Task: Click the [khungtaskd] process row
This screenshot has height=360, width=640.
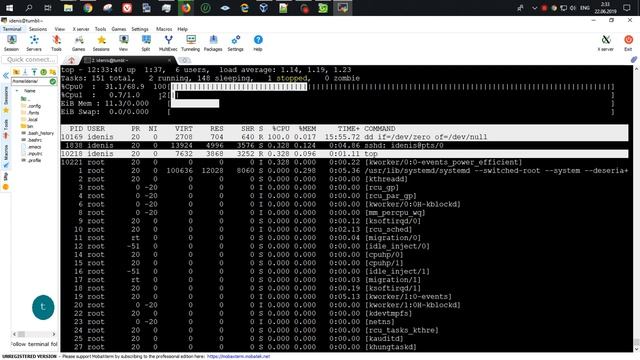Action: click(344, 347)
